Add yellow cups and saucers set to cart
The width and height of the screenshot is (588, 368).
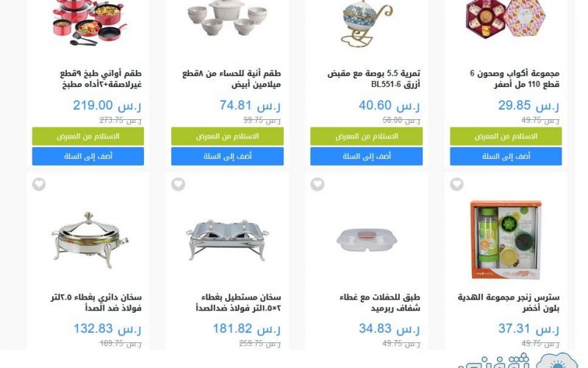[506, 156]
